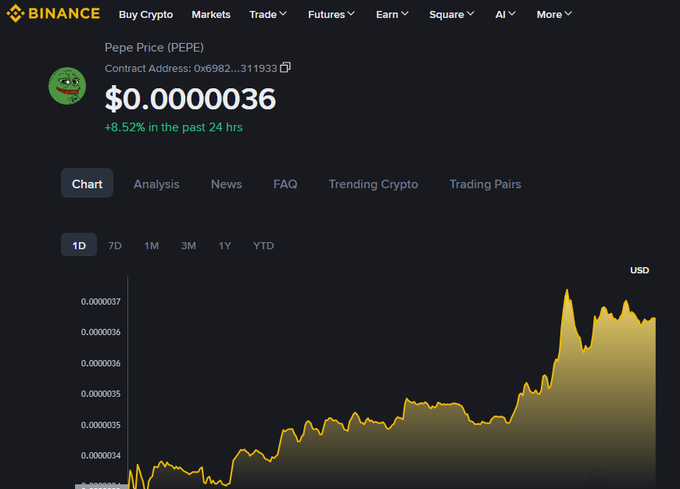
Task: Click the Binance logo
Action: pyautogui.click(x=53, y=13)
